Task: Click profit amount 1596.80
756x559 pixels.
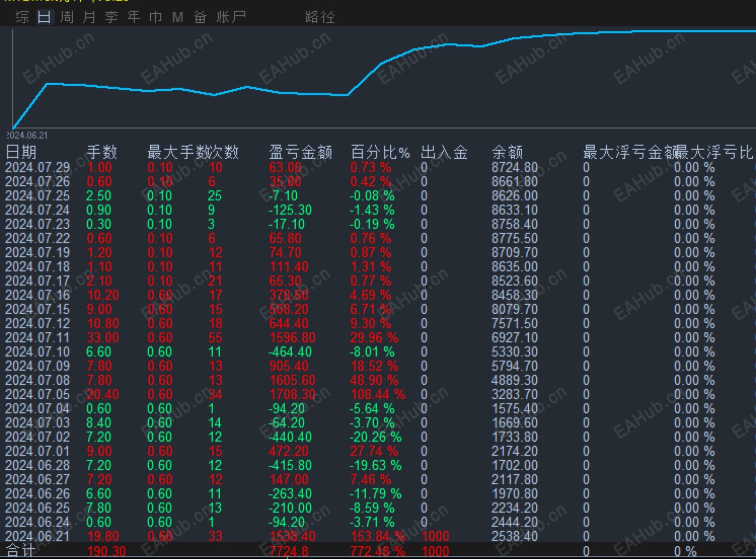Action: (x=292, y=337)
